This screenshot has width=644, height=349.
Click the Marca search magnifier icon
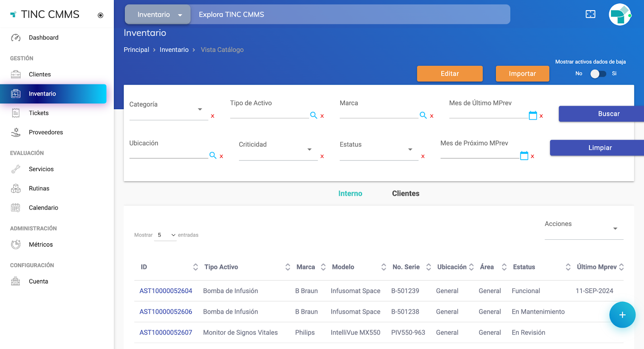[423, 115]
